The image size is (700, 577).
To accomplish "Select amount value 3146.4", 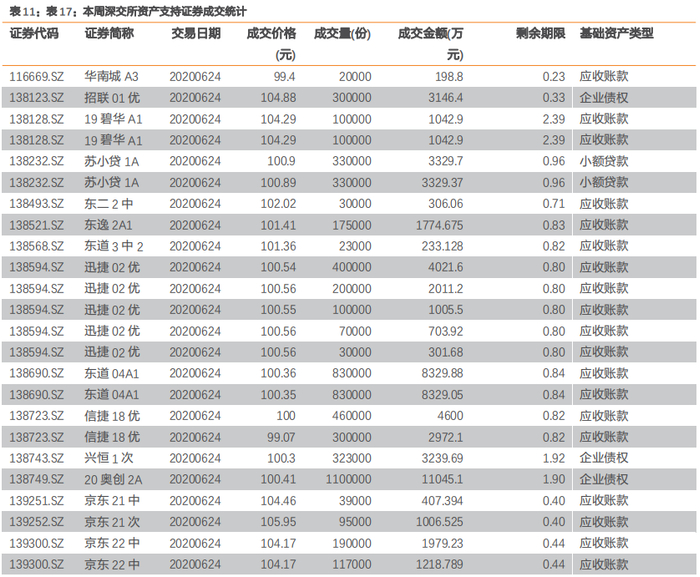I will point(446,97).
